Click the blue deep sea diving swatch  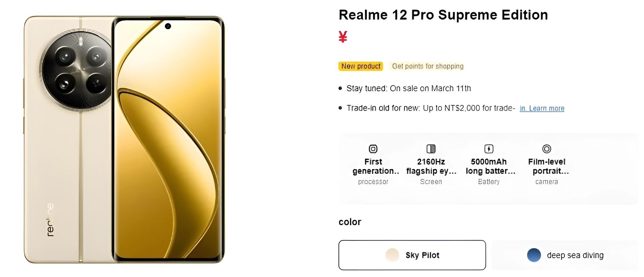[534, 255]
